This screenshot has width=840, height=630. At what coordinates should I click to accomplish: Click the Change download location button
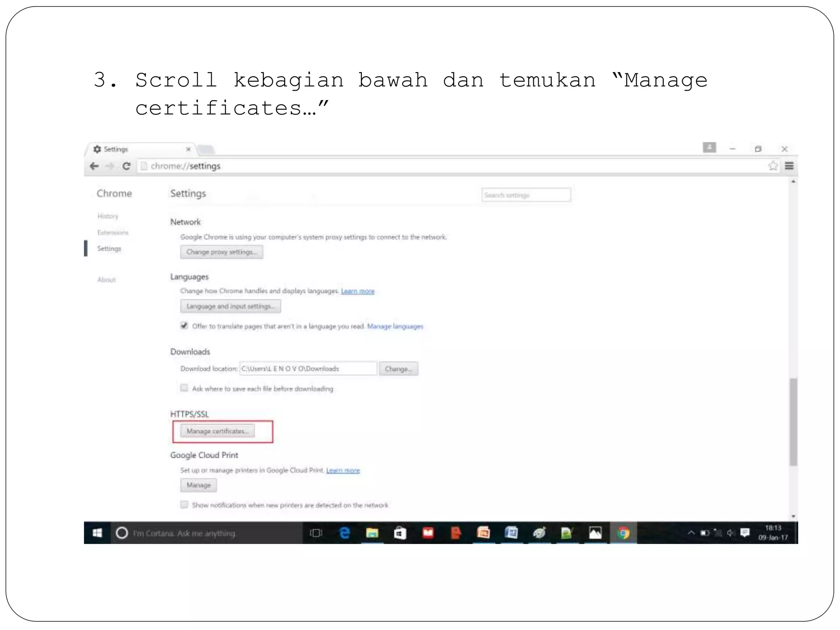click(x=398, y=369)
